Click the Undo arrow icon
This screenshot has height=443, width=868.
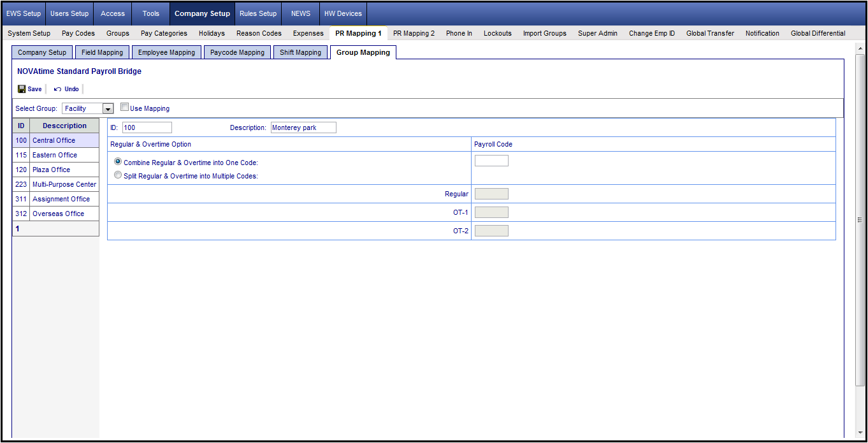[58, 89]
